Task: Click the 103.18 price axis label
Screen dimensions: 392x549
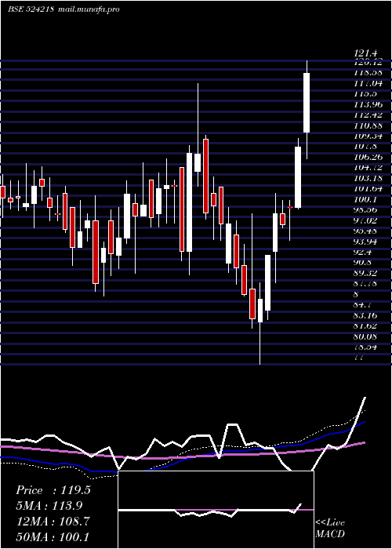Action: click(x=368, y=178)
